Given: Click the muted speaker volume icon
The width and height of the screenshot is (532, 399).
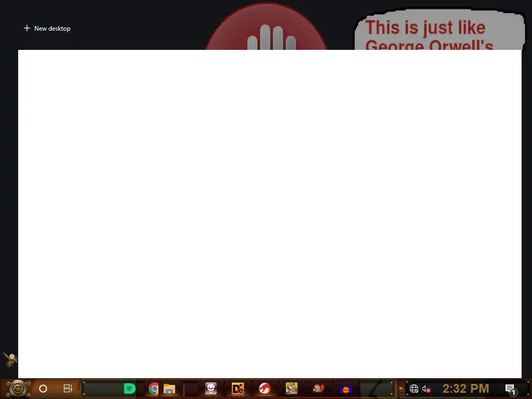Looking at the screenshot, I should 426,389.
